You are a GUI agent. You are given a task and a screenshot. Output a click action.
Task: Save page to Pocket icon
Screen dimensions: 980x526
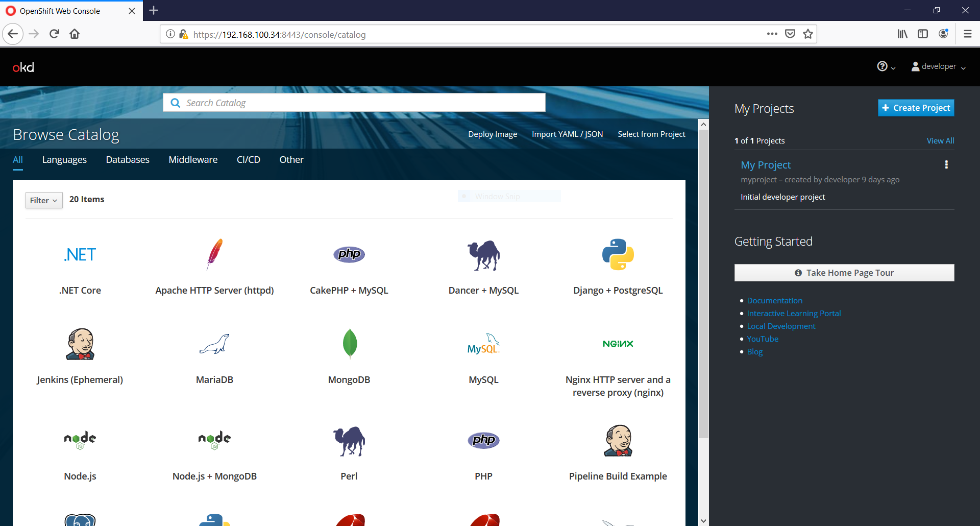790,34
